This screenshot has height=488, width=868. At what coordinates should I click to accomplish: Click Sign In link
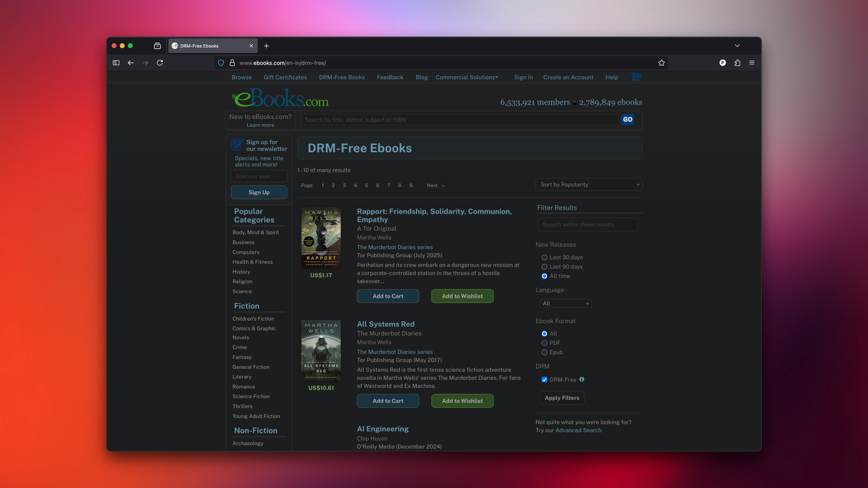pos(523,77)
